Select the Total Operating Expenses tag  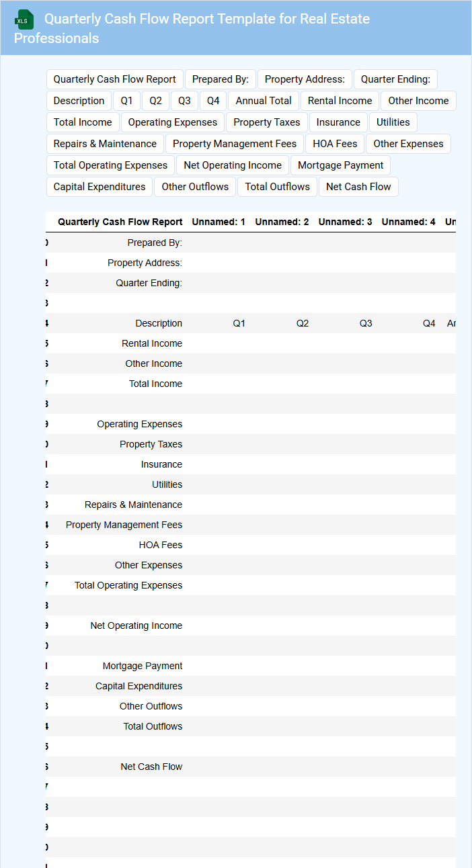[x=110, y=165]
